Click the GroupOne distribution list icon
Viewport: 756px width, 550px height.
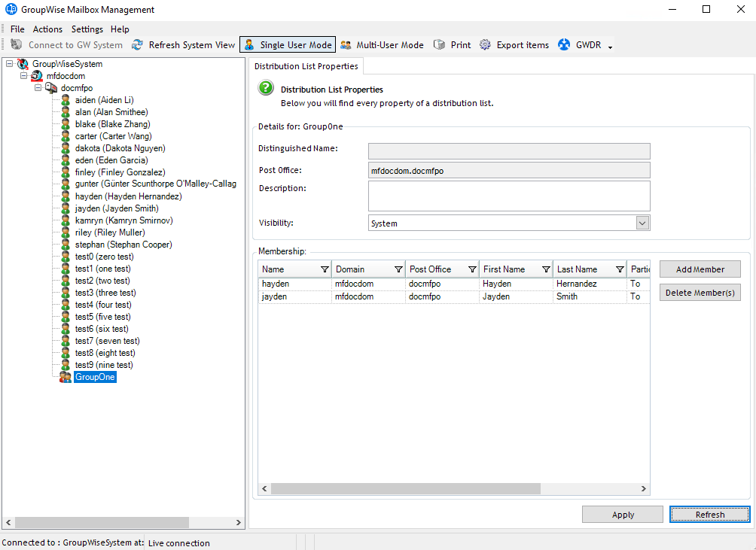coord(65,377)
